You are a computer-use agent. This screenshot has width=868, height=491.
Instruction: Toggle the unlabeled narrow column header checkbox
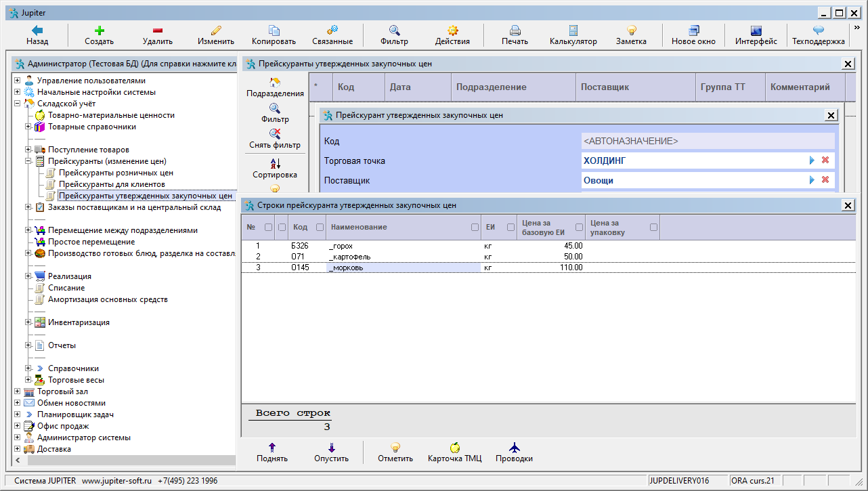[x=282, y=228]
